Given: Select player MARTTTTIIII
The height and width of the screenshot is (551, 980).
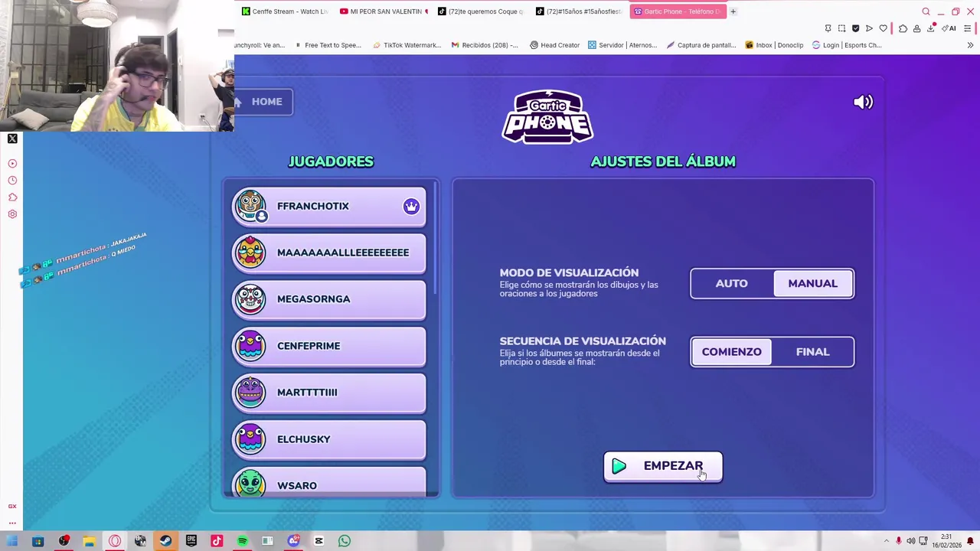Looking at the screenshot, I should pyautogui.click(x=329, y=393).
